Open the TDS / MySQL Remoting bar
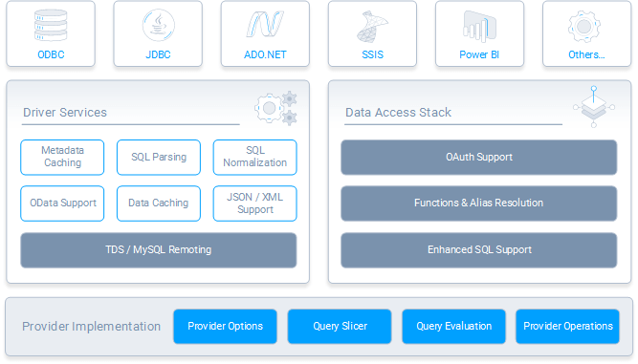 point(158,250)
